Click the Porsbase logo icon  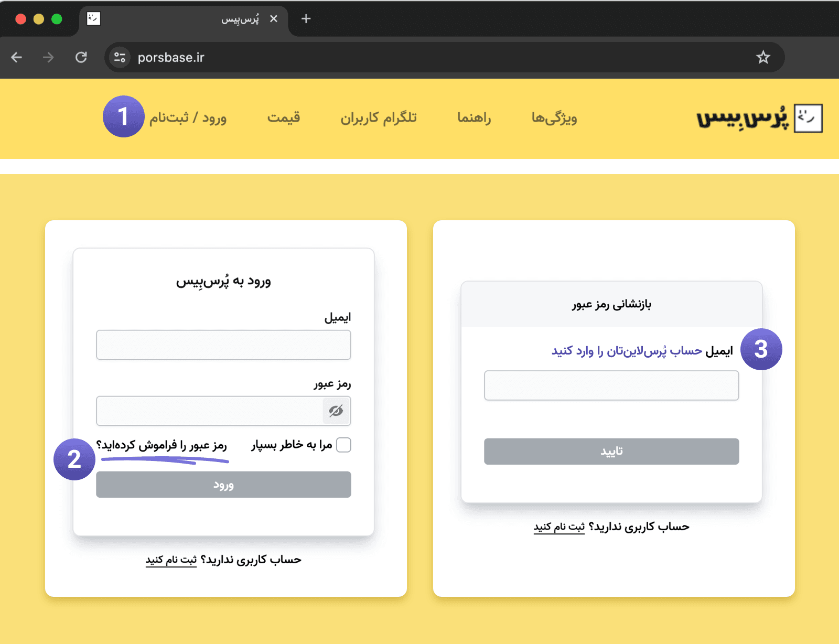click(808, 118)
